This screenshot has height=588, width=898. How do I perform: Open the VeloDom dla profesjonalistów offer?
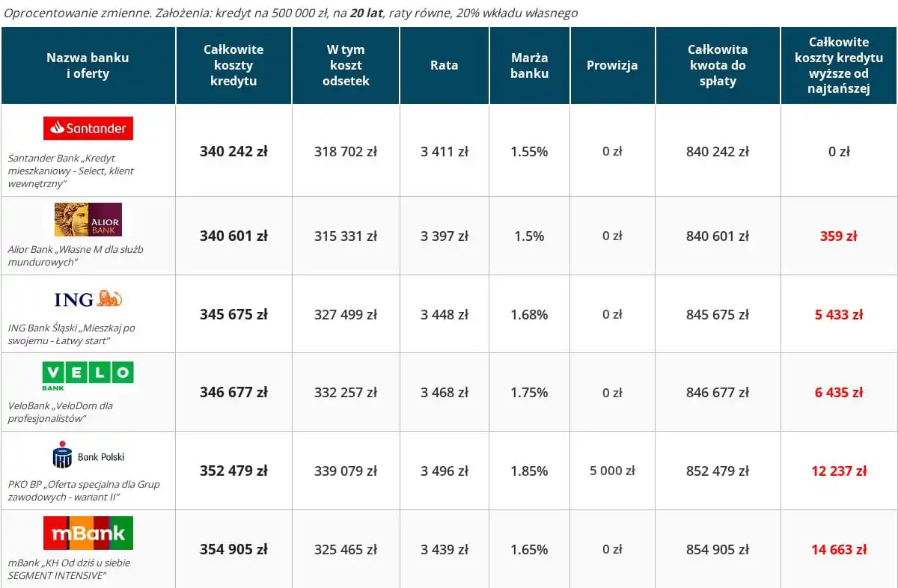pos(60,411)
